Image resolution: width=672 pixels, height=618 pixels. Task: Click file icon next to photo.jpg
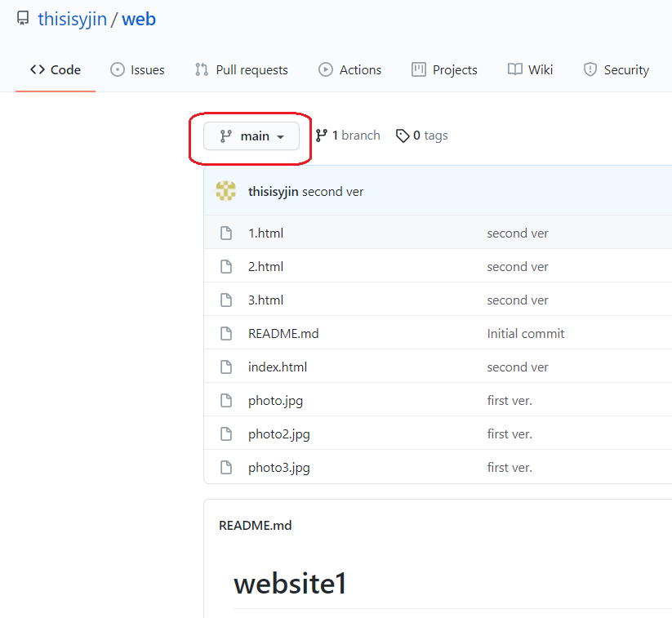click(226, 400)
